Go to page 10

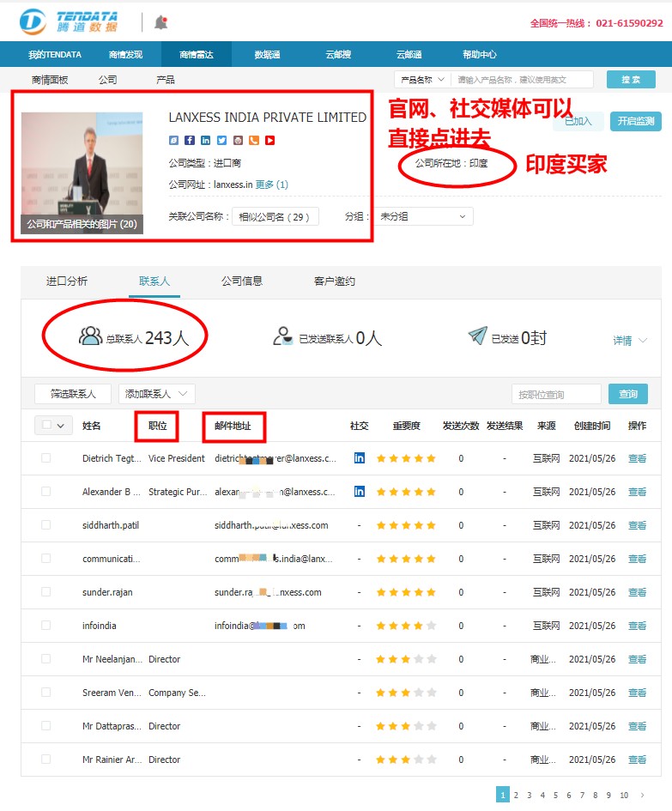coord(625,795)
